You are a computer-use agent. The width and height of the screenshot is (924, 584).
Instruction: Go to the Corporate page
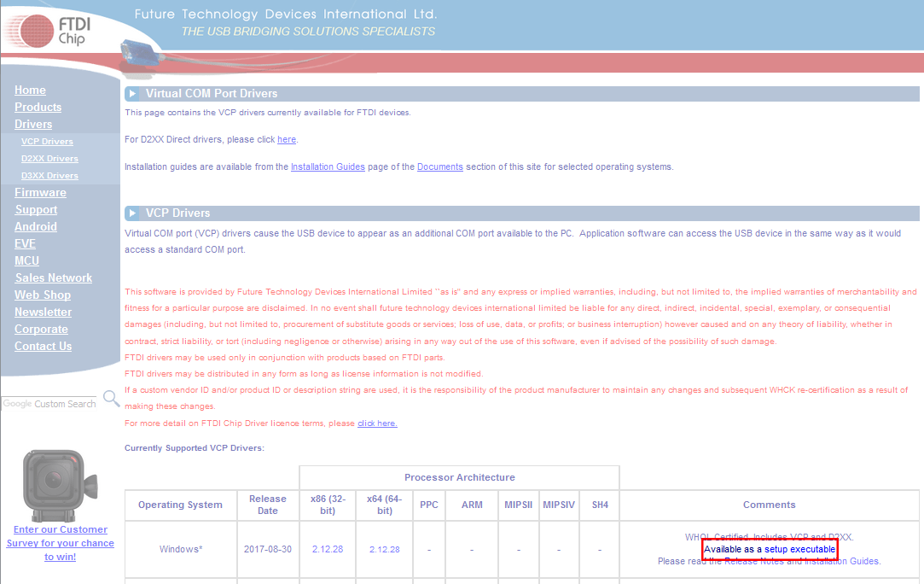click(x=41, y=330)
